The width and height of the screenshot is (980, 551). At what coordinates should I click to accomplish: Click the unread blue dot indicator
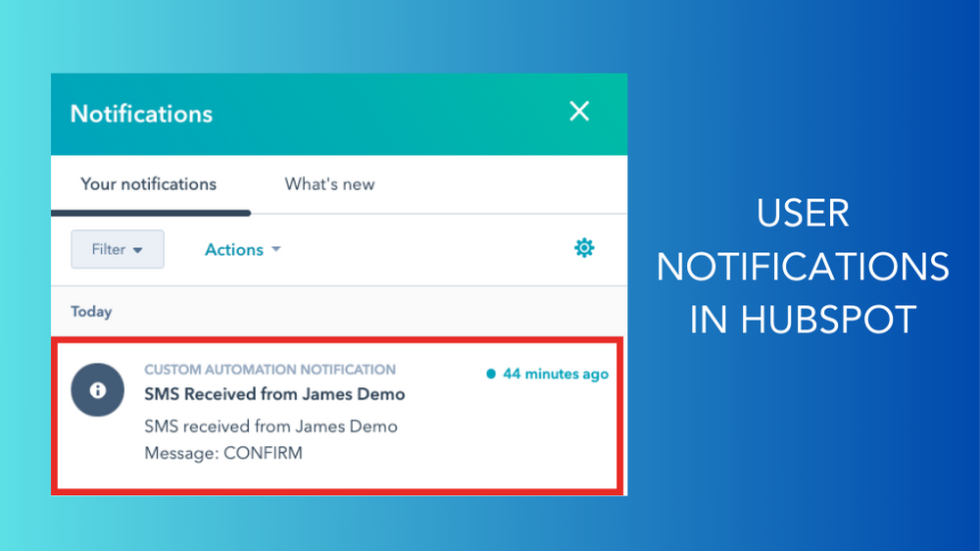tap(491, 374)
